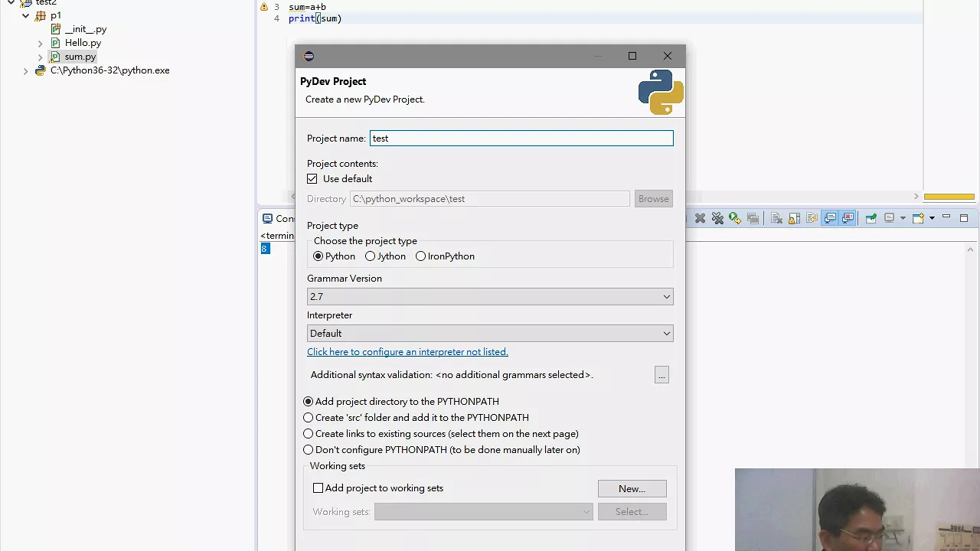
Task: Select Don't configure PYTHONPATH option
Action: (x=308, y=450)
